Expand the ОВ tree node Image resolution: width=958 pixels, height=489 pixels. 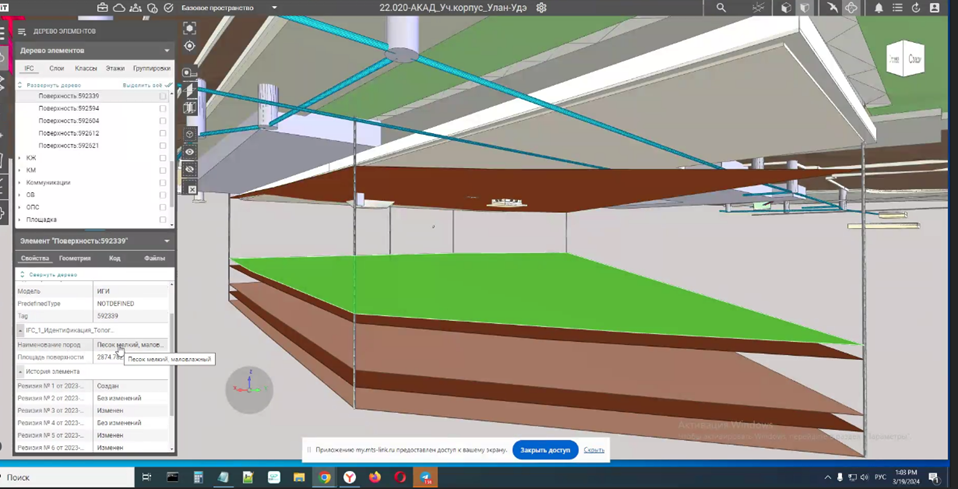[x=20, y=195]
